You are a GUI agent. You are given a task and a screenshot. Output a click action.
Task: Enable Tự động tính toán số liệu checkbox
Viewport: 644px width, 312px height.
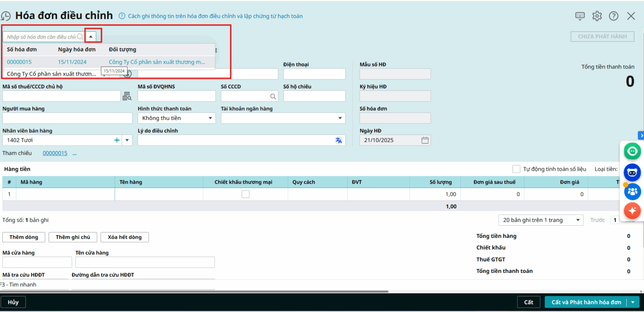point(516,169)
